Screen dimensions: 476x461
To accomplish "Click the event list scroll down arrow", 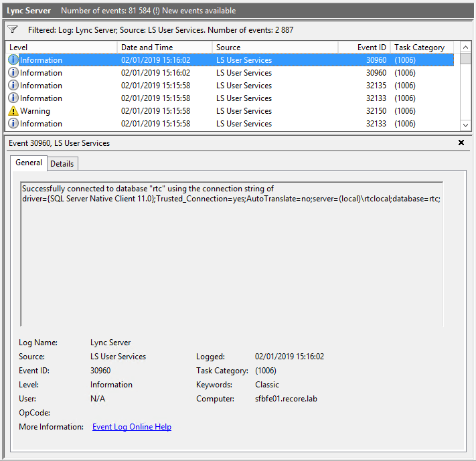I will point(465,125).
